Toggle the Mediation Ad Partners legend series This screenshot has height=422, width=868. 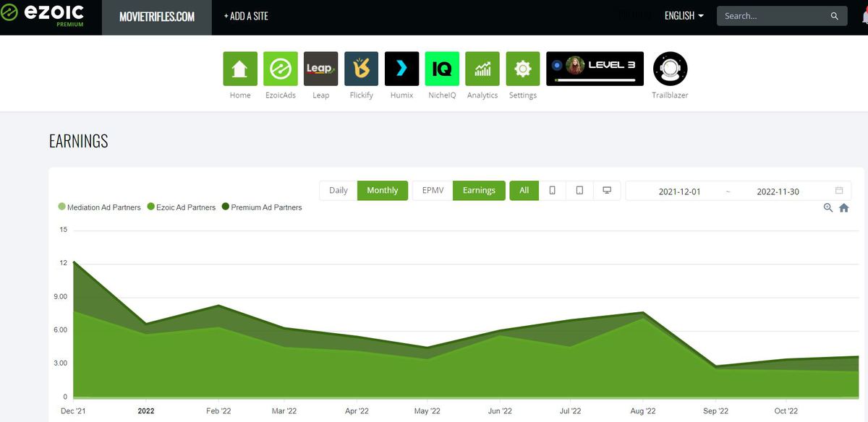(x=100, y=207)
